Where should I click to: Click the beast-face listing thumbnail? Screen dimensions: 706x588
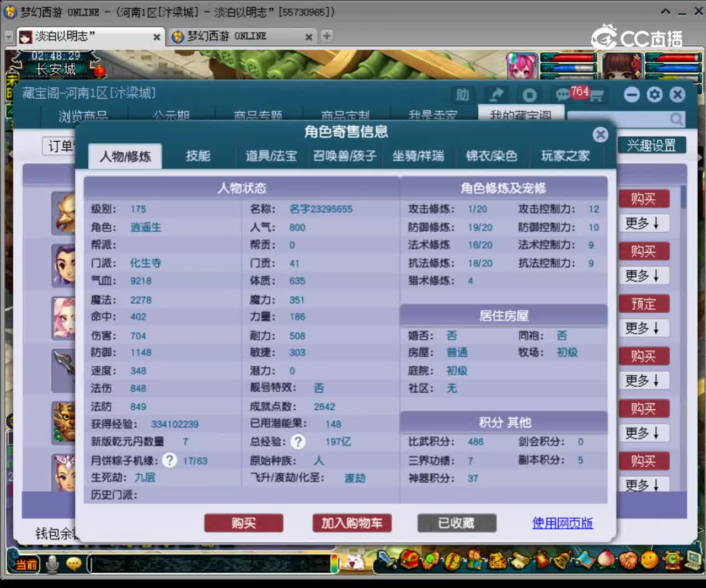[64, 423]
